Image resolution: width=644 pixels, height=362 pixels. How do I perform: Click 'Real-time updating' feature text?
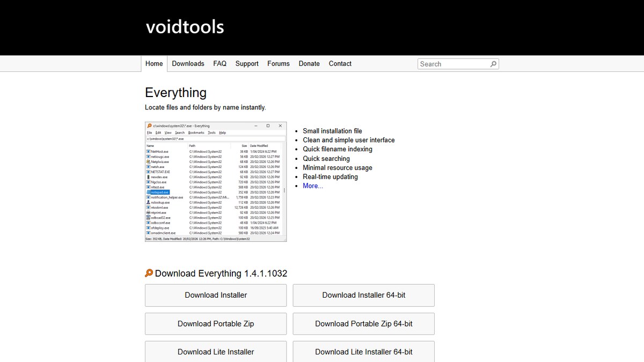point(330,176)
